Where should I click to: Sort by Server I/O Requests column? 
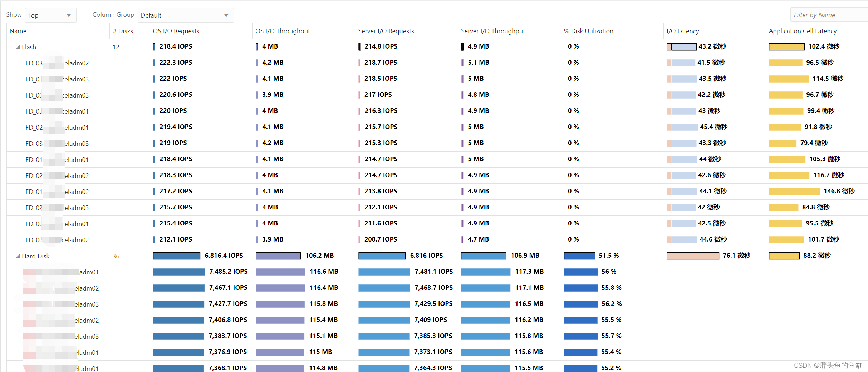pyautogui.click(x=386, y=31)
